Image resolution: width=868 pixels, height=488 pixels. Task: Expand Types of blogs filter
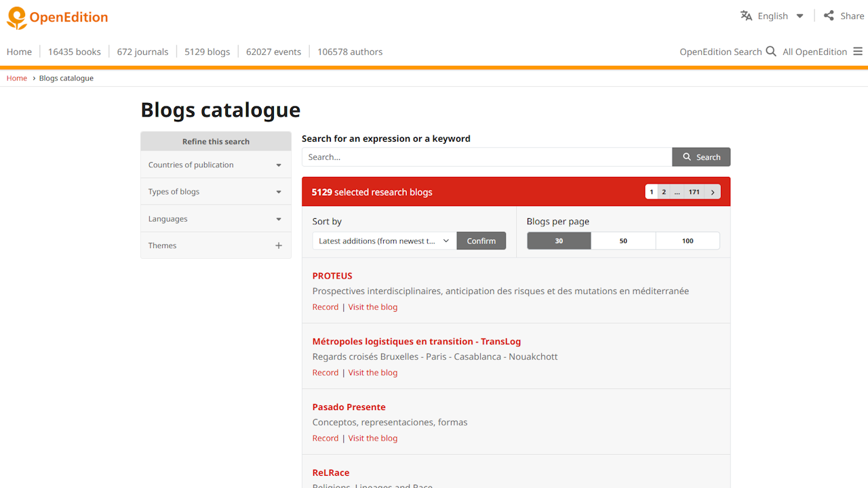pyautogui.click(x=216, y=192)
